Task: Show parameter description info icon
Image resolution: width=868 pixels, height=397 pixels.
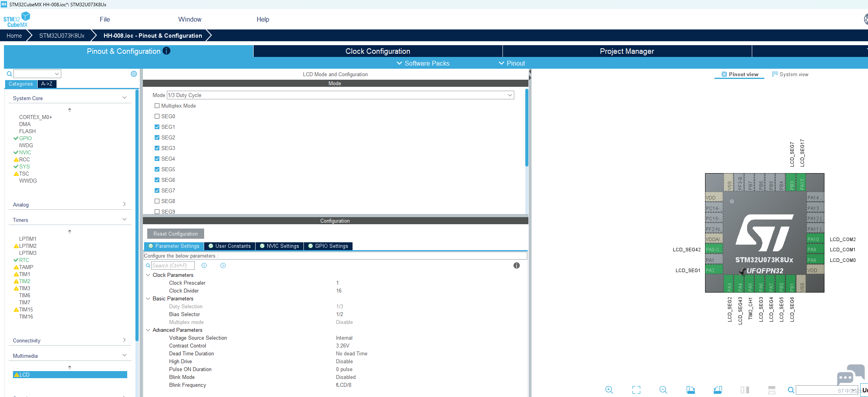Action: [517, 265]
